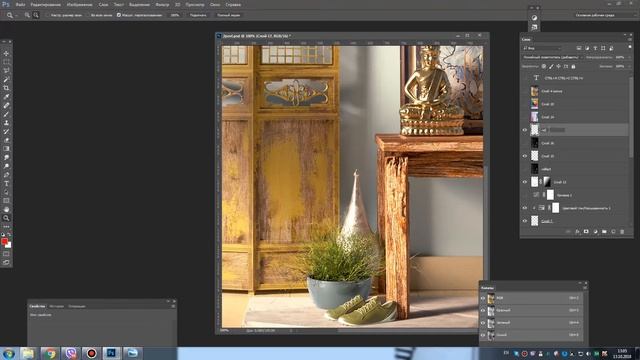
Task: Select the Eyedropper tool
Action: [6, 97]
